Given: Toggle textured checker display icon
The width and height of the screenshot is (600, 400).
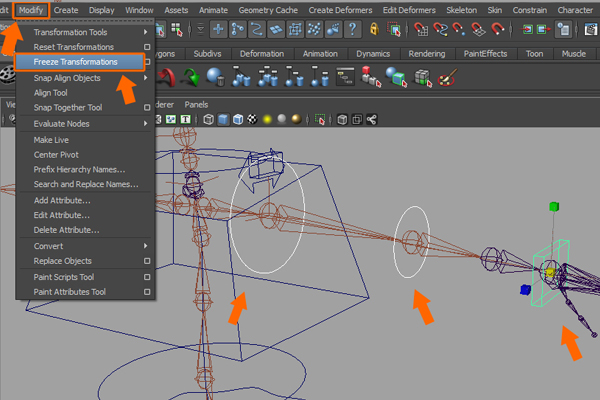Looking at the screenshot, I should click(x=253, y=119).
